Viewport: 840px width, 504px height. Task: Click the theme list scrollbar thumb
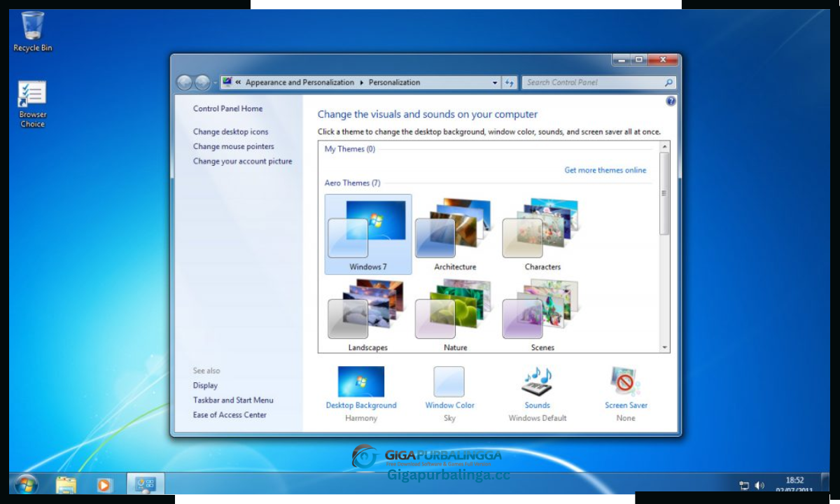[664, 193]
